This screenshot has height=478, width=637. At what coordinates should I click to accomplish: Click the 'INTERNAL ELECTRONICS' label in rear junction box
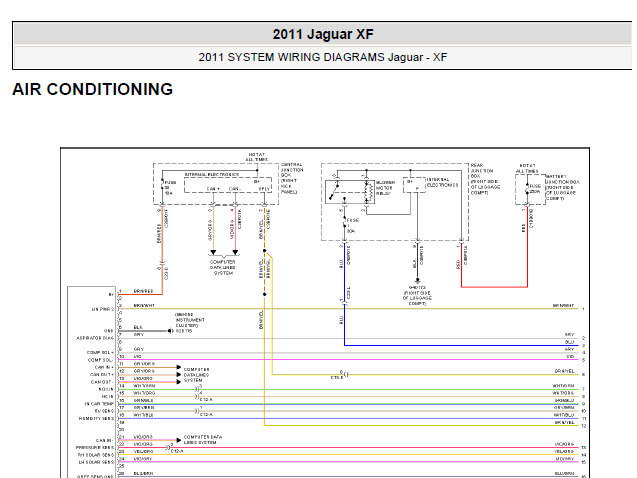coord(442,182)
